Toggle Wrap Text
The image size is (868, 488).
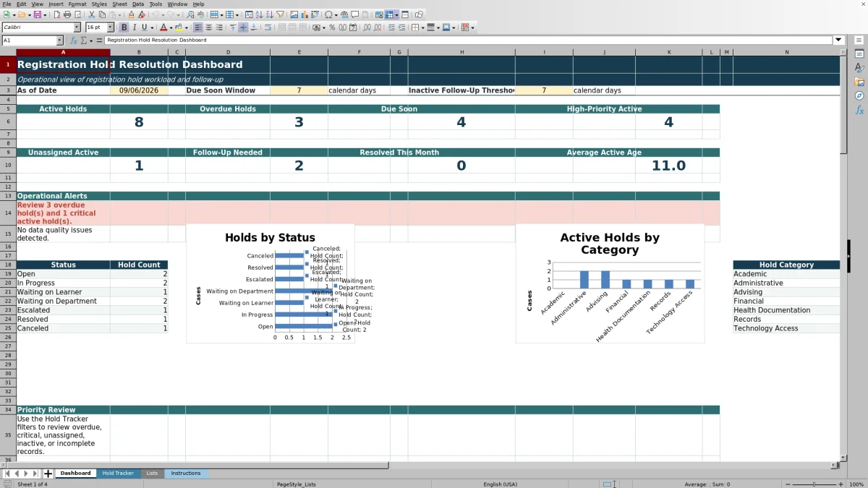268,27
